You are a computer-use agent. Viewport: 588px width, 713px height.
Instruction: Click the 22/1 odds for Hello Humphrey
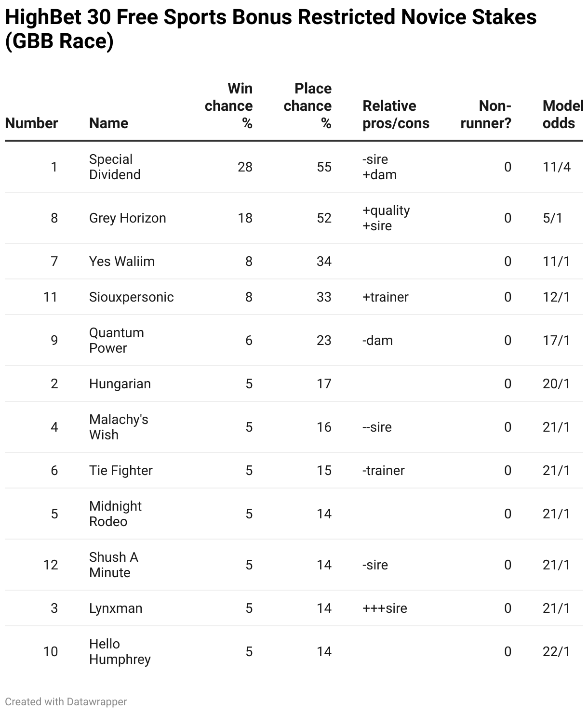pyautogui.click(x=556, y=651)
